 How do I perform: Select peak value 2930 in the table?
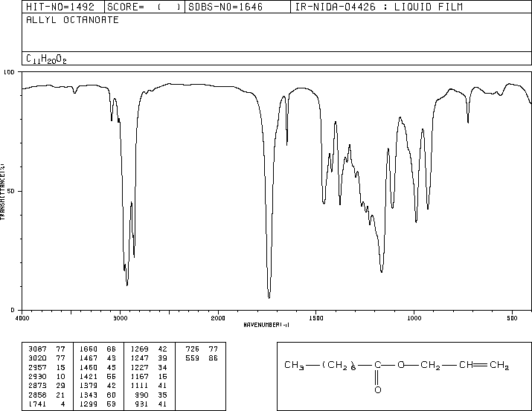click(x=37, y=376)
